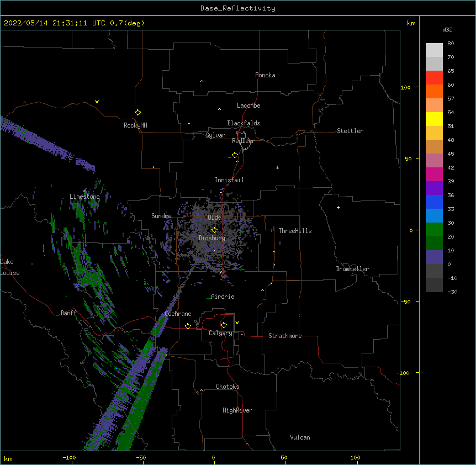Click the Base_Reflectivity title text

pyautogui.click(x=238, y=8)
